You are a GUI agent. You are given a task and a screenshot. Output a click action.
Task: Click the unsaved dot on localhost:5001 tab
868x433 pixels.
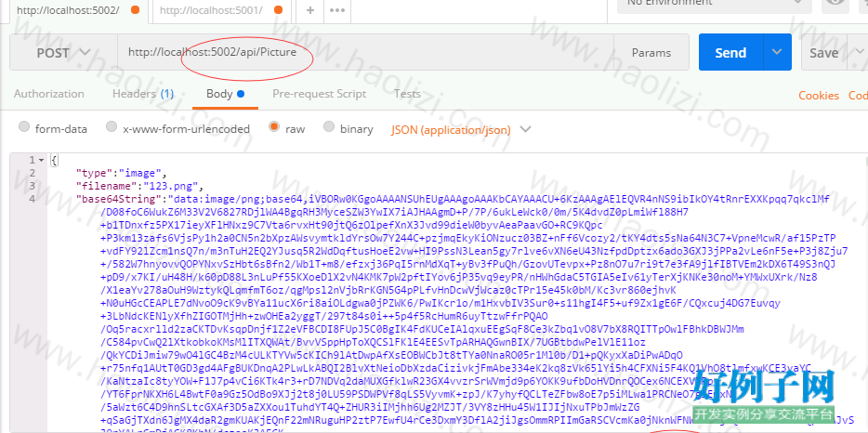click(x=279, y=10)
